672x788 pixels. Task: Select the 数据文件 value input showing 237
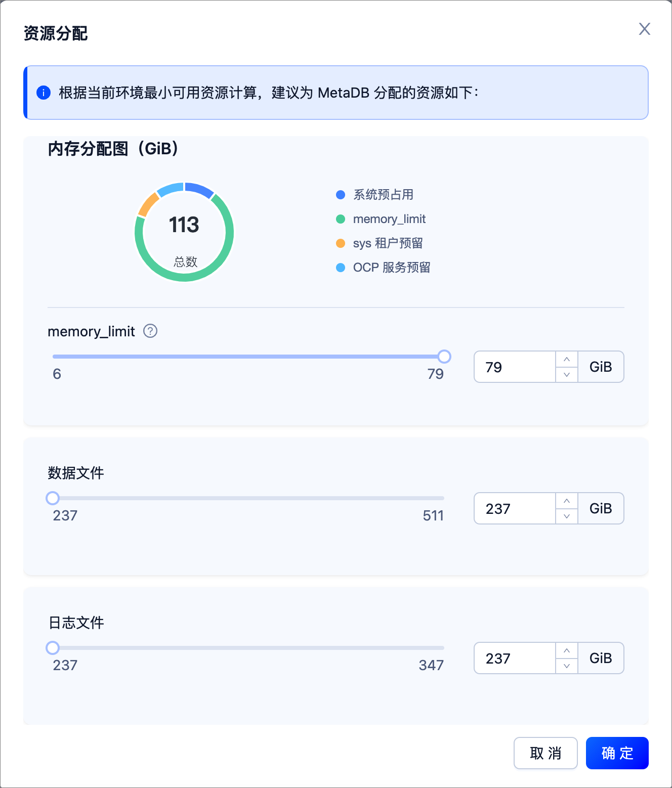click(515, 508)
